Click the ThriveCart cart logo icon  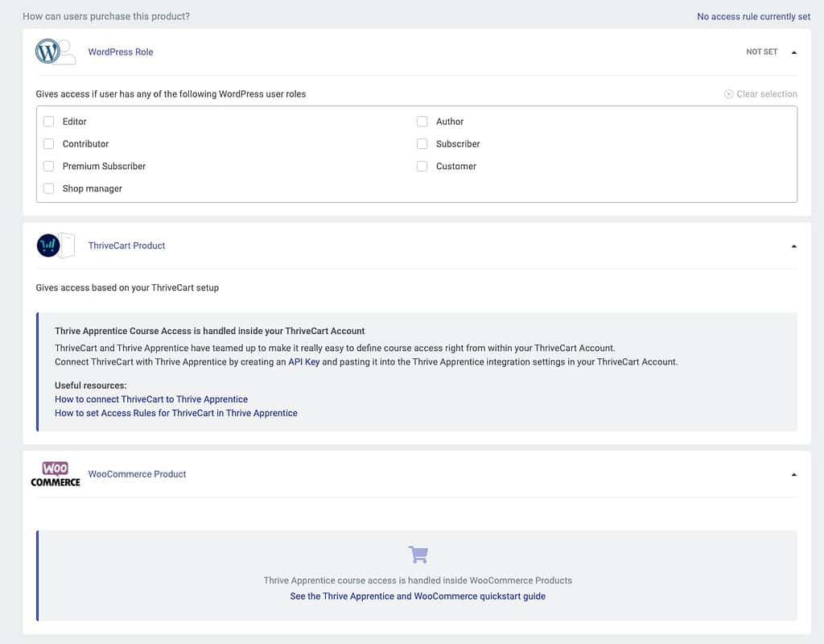pos(48,246)
